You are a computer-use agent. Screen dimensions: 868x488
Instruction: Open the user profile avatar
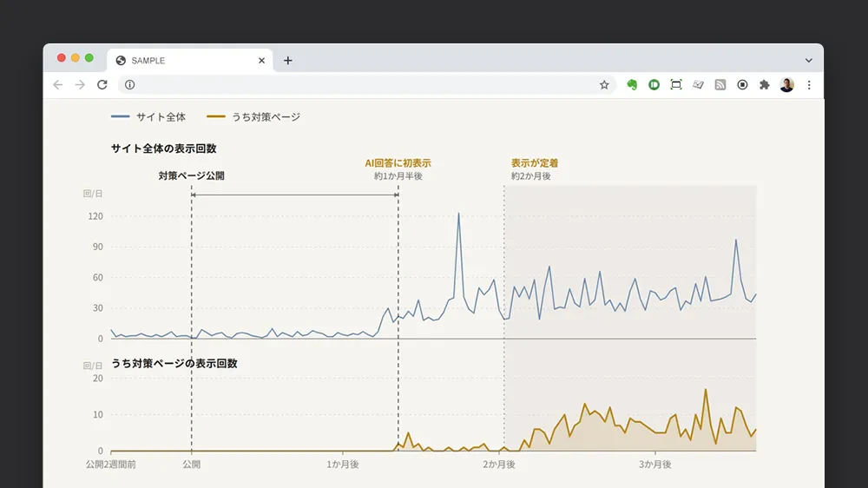(x=786, y=85)
